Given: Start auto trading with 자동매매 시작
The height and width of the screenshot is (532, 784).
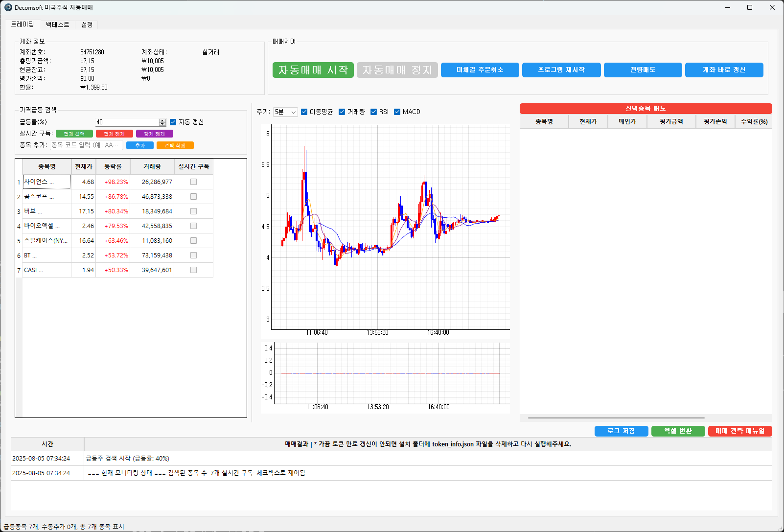Looking at the screenshot, I should point(313,70).
